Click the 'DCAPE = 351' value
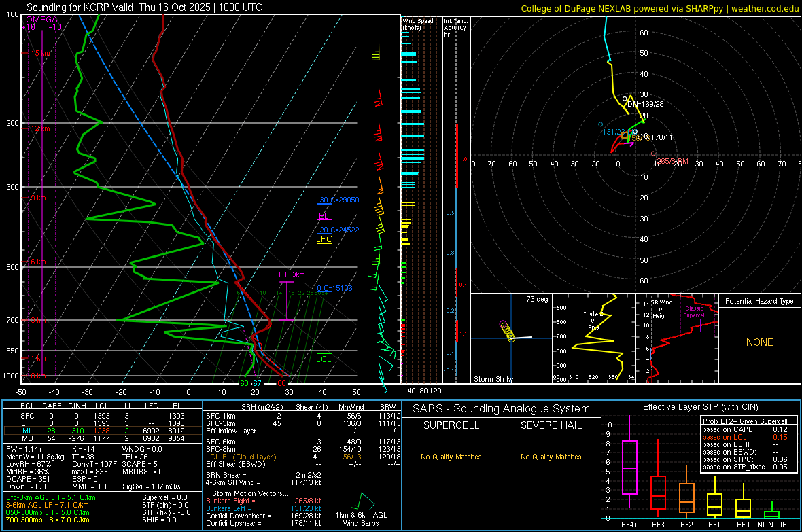 coord(28,479)
